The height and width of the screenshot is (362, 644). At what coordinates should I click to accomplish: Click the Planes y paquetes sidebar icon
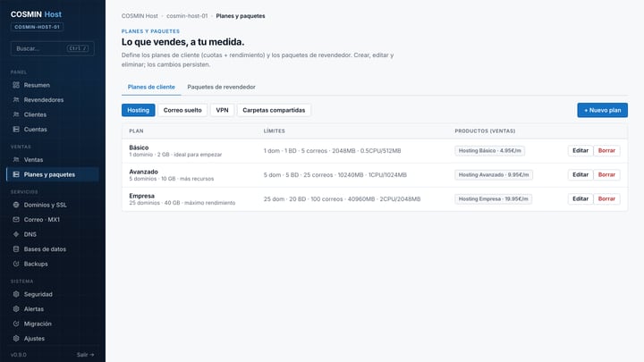coord(16,174)
